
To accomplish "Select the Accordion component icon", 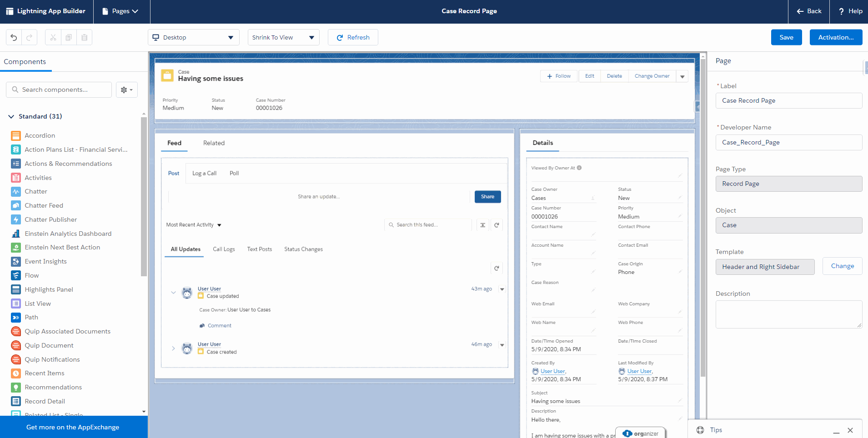I will tap(16, 135).
